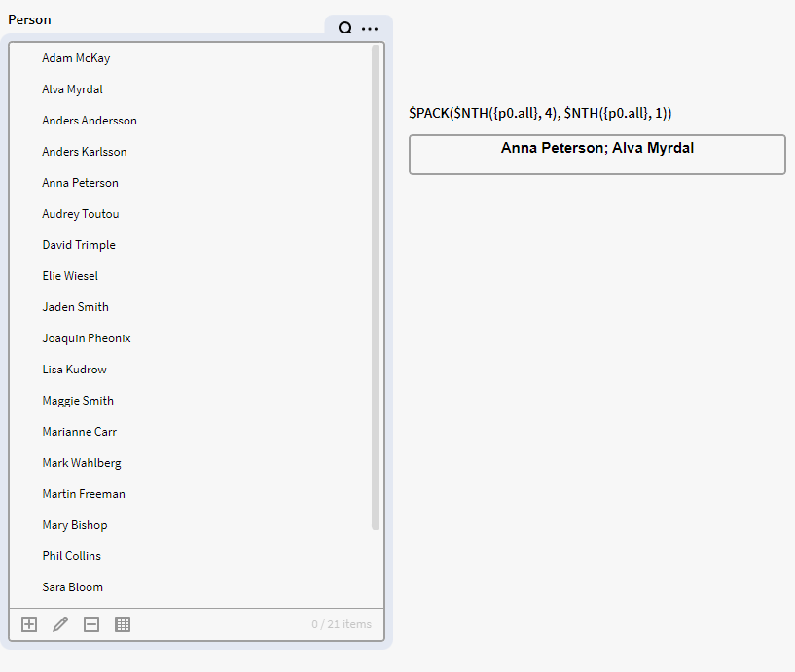Image resolution: width=795 pixels, height=672 pixels.
Task: Choose Joaquin Pheonix from the list
Action: (x=87, y=338)
